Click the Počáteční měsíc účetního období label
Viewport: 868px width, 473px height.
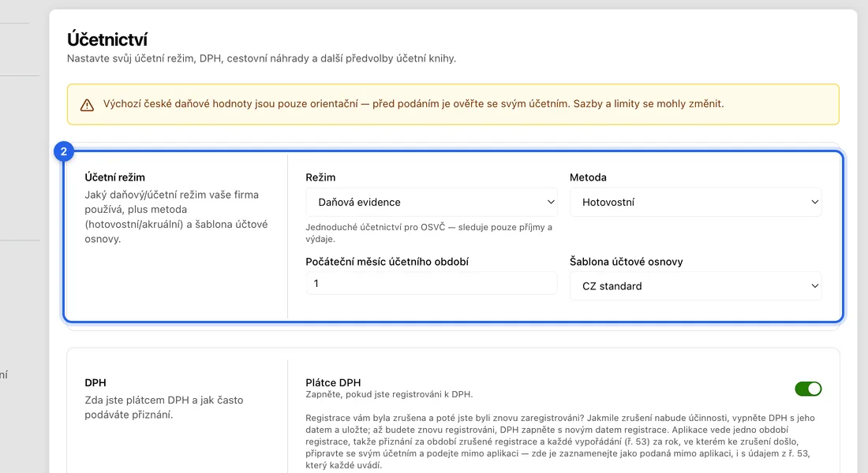coord(387,262)
